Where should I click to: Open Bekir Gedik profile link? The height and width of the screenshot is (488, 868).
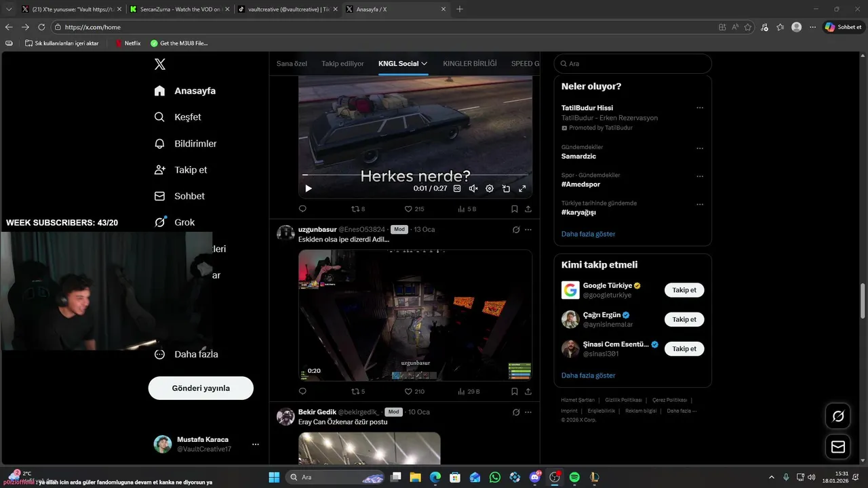click(317, 412)
